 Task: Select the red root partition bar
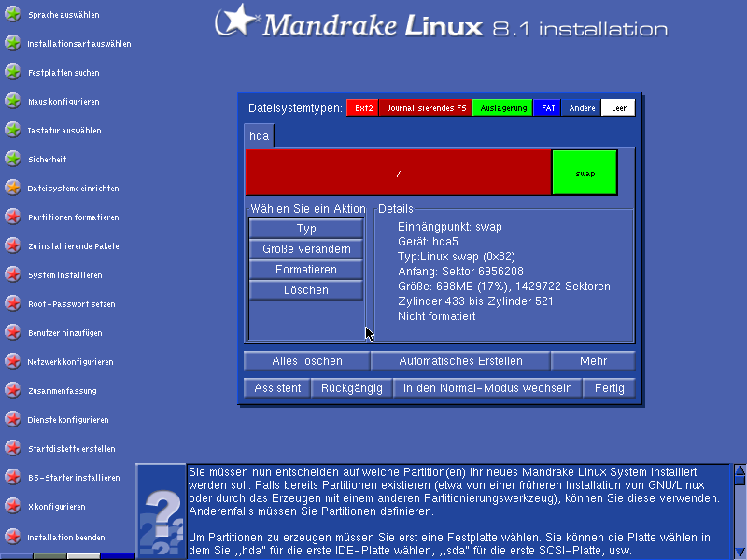click(x=398, y=173)
